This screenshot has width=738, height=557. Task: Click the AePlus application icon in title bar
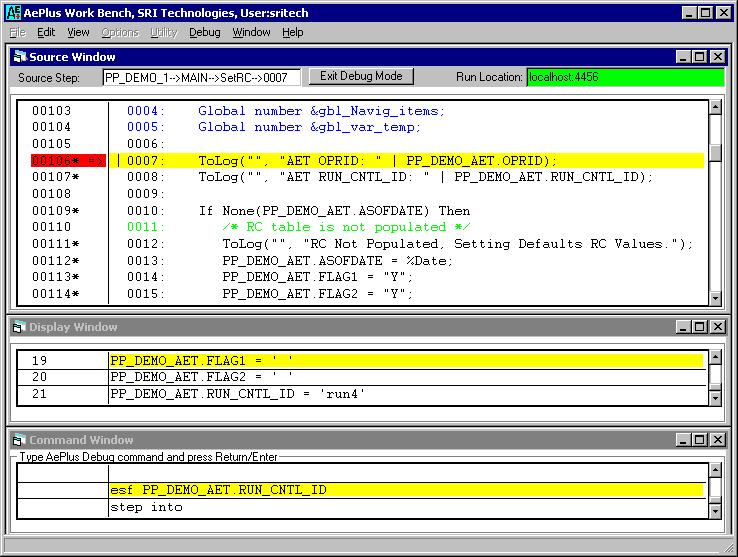pyautogui.click(x=13, y=13)
